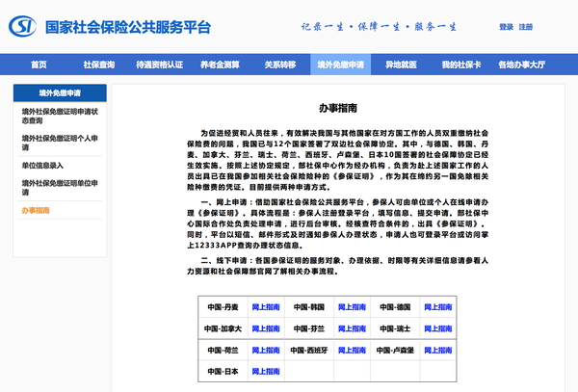Open 境外社保免缴证明单位申请 in sidebar
578x392 pixels.
[x=60, y=188]
